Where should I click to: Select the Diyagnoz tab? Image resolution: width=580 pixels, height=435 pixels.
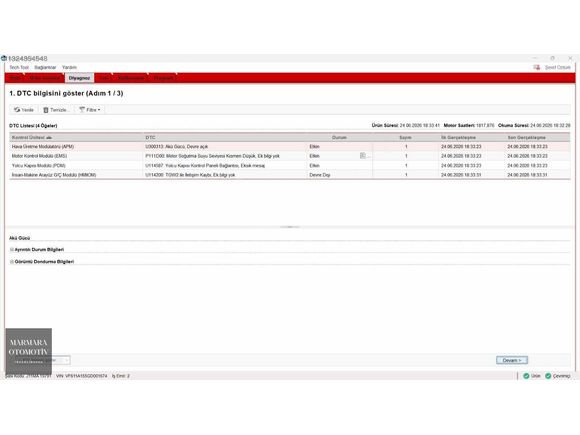[79, 78]
